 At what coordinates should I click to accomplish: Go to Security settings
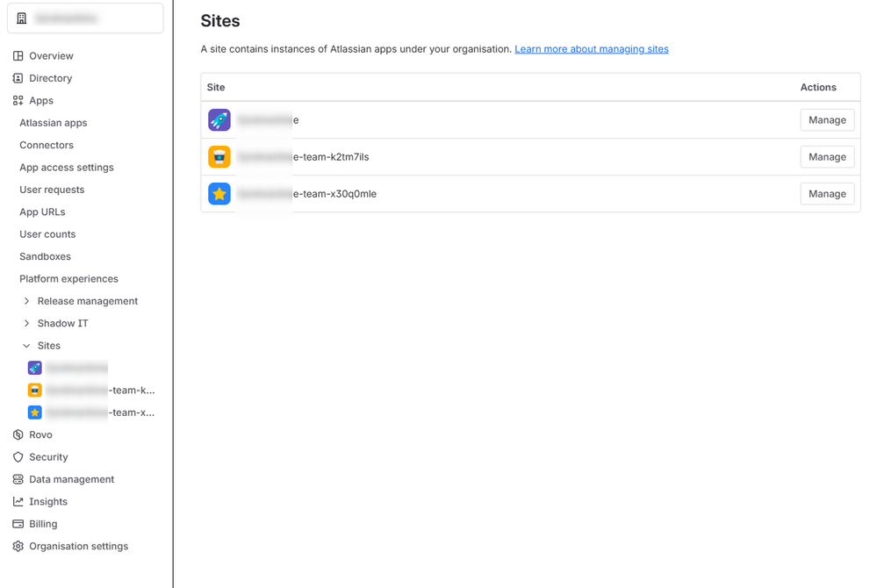point(48,457)
